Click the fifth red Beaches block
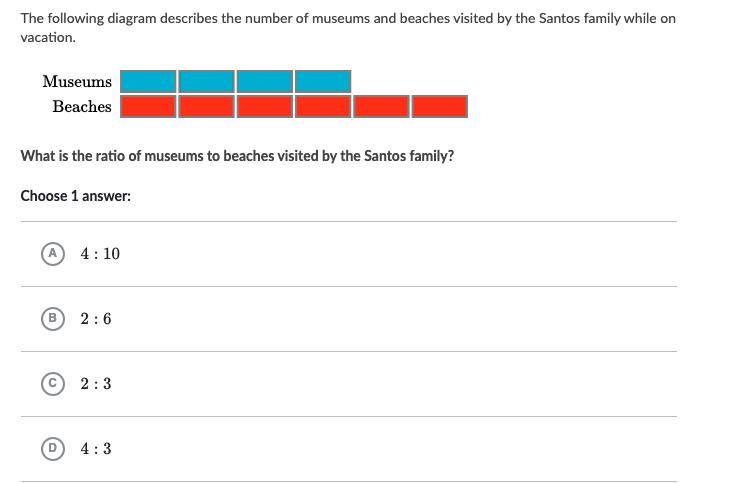738x483 pixels. click(x=381, y=106)
